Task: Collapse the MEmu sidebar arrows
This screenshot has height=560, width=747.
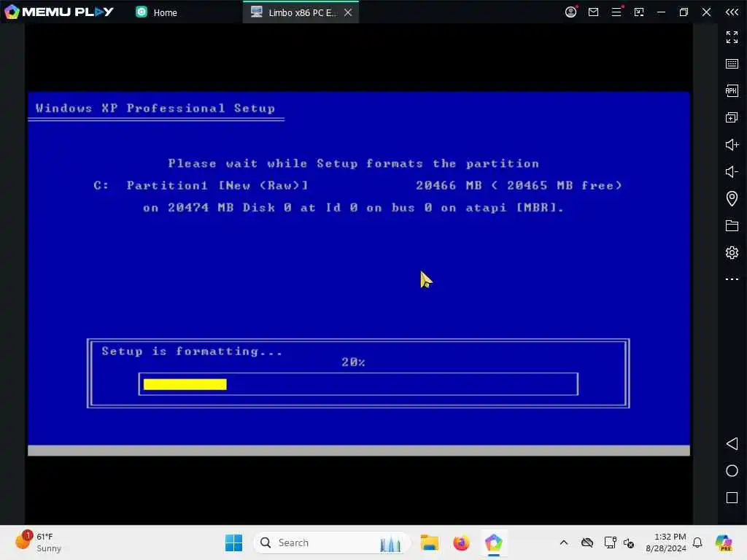Action: coord(732,12)
